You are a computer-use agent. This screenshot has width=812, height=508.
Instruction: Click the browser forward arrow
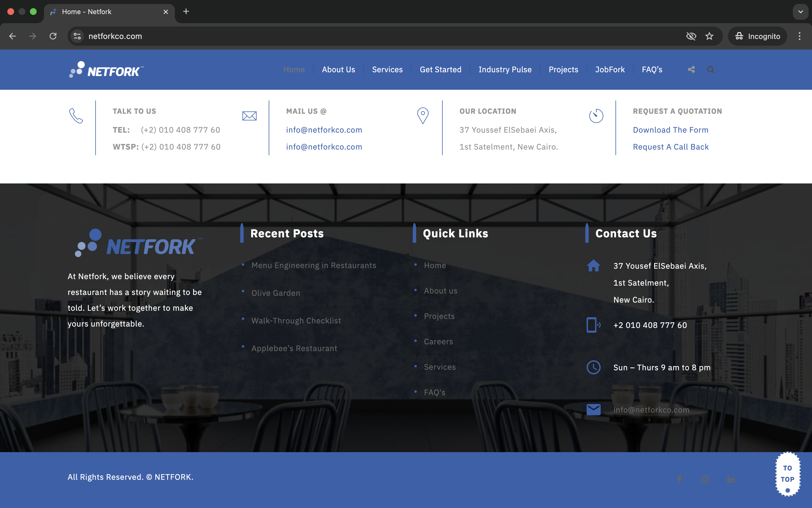coord(32,36)
